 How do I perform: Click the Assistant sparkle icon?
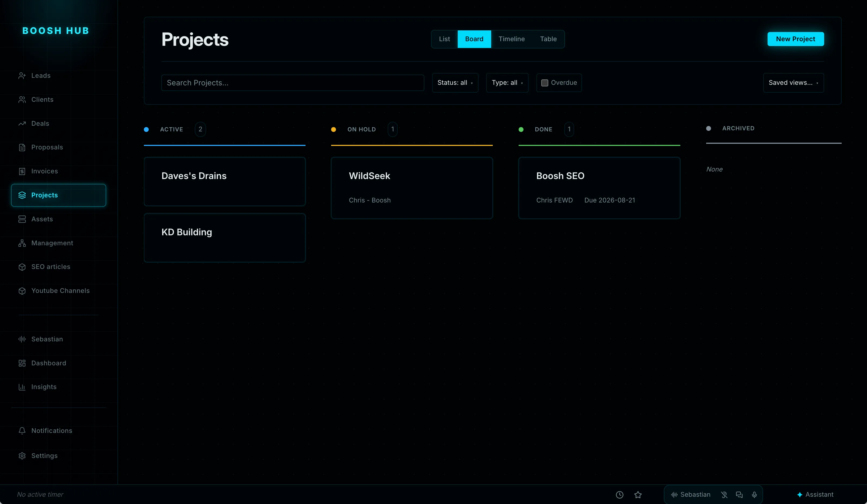[800, 495]
